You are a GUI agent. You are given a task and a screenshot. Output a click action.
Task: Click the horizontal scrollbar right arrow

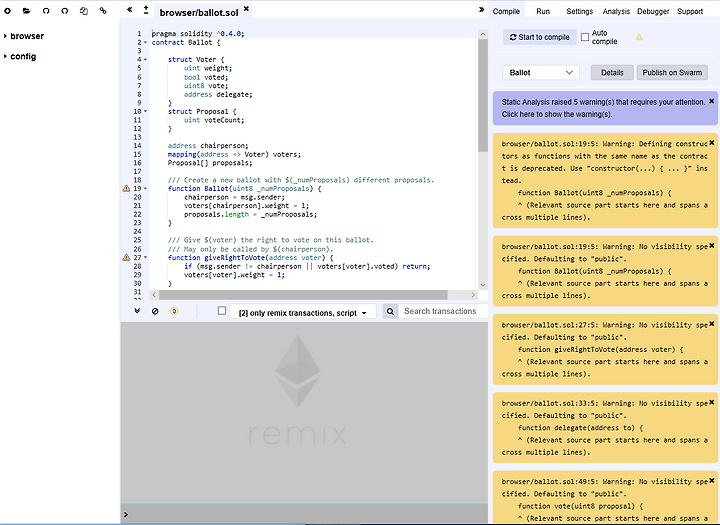(x=473, y=294)
